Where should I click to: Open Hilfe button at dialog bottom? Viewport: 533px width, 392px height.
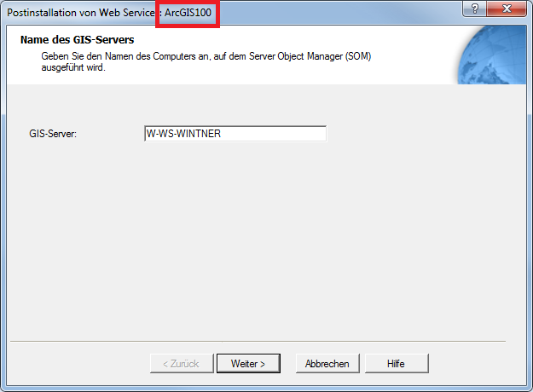click(397, 364)
